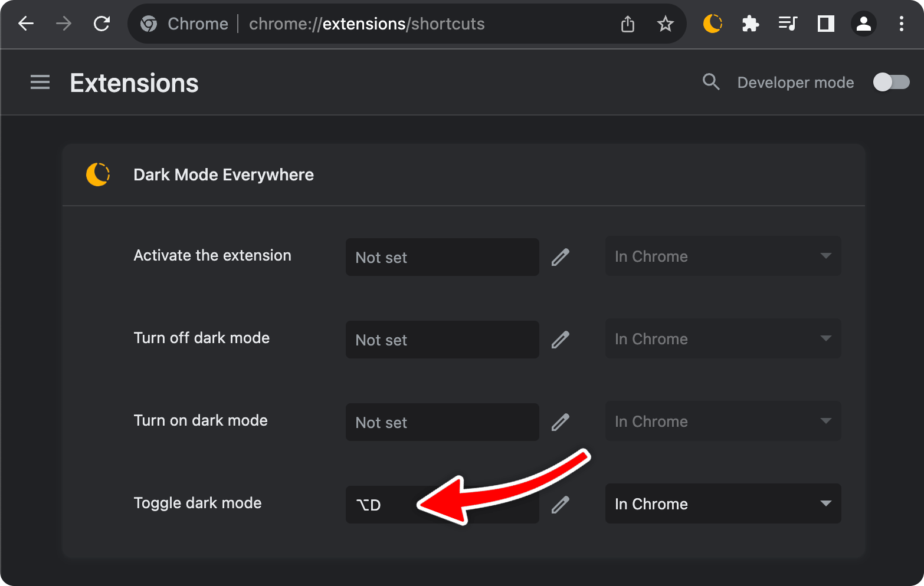
Task: Open the Extensions puzzle-piece menu
Action: pos(750,24)
